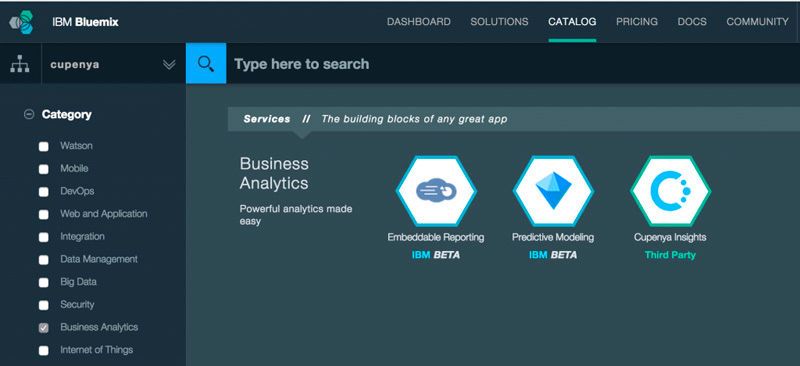The height and width of the screenshot is (366, 800).
Task: Check the DevOps category checkbox
Action: tap(44, 192)
